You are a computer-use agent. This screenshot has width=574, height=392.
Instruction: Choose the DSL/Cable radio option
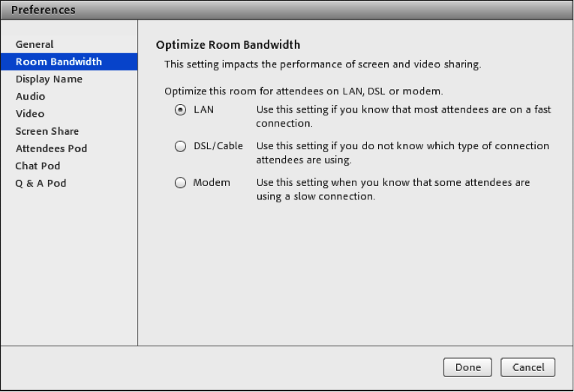tap(180, 146)
